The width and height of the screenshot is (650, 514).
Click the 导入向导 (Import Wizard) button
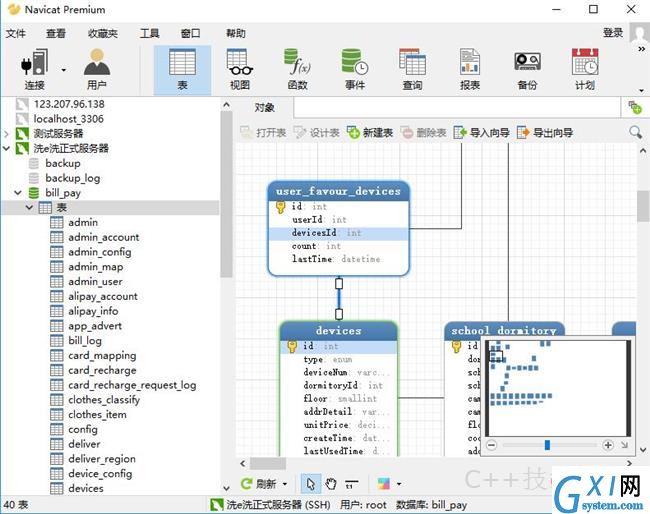(481, 133)
